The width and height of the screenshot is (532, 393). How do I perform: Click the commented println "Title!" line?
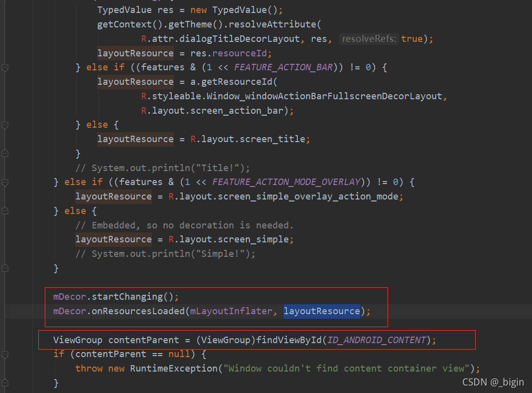162,168
